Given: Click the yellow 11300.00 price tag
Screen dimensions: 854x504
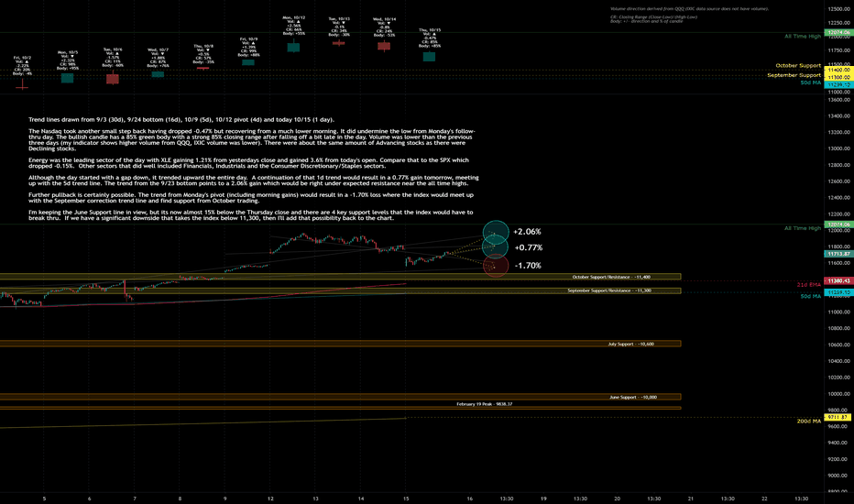Looking at the screenshot, I should (838, 77).
